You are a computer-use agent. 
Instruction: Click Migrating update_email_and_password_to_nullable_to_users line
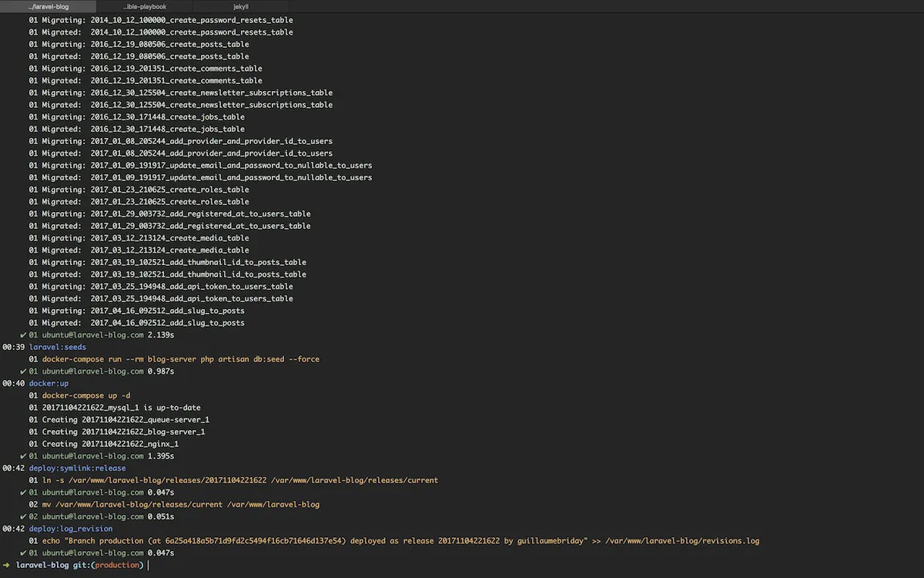tap(201, 165)
